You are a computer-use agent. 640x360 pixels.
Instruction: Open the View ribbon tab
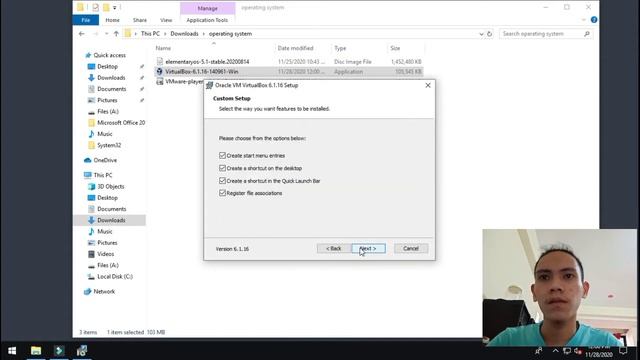166,20
